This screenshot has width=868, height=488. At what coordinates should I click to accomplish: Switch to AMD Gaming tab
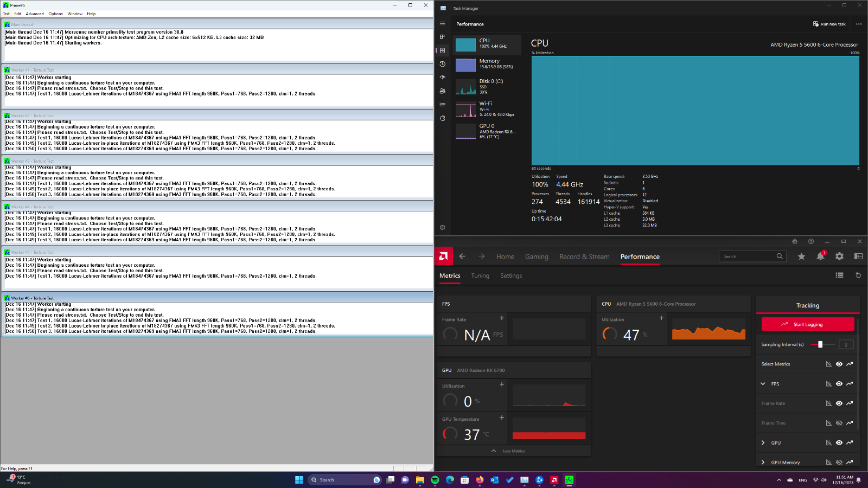tap(537, 257)
